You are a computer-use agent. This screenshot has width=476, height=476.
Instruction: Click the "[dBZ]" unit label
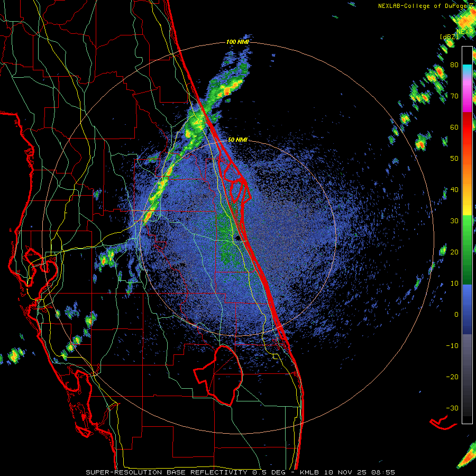click(450, 36)
